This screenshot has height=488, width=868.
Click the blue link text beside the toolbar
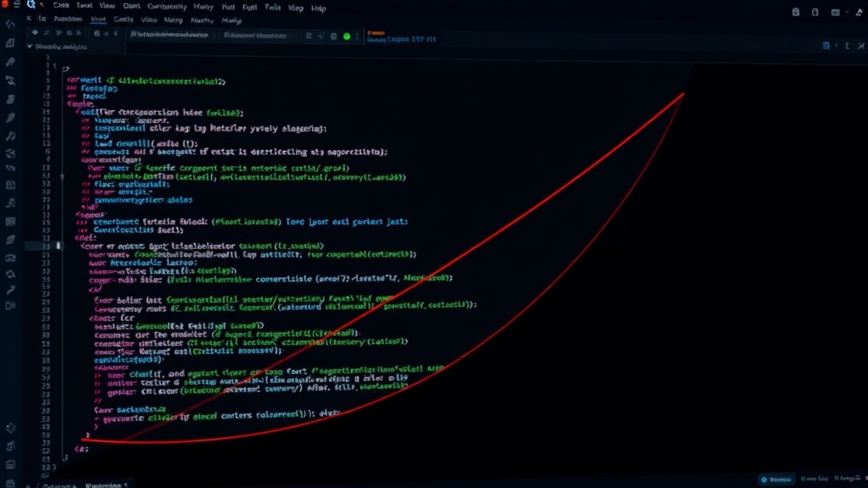coord(401,39)
